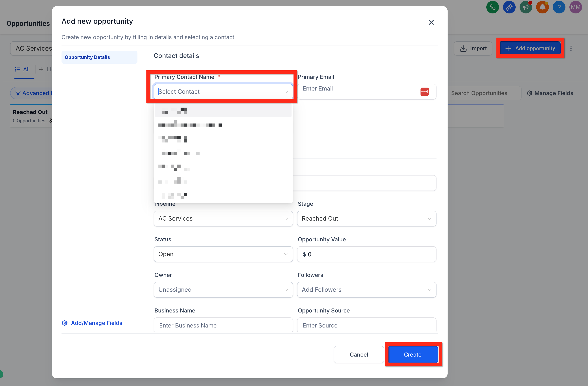Click red password manager icon in email field
Viewport: 588px width, 386px height.
pyautogui.click(x=424, y=92)
